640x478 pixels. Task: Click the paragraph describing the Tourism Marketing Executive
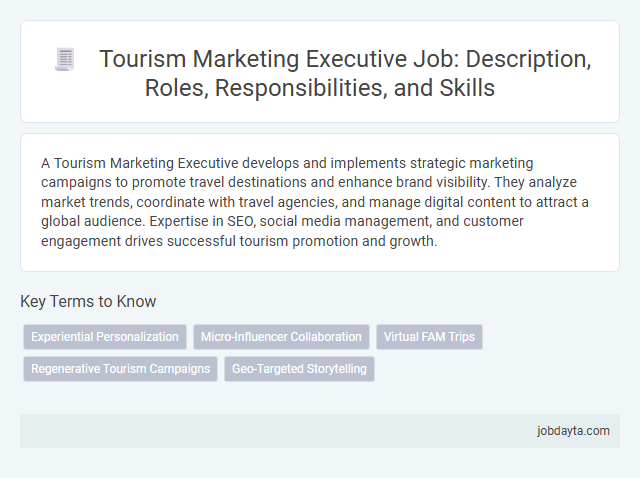tap(315, 202)
